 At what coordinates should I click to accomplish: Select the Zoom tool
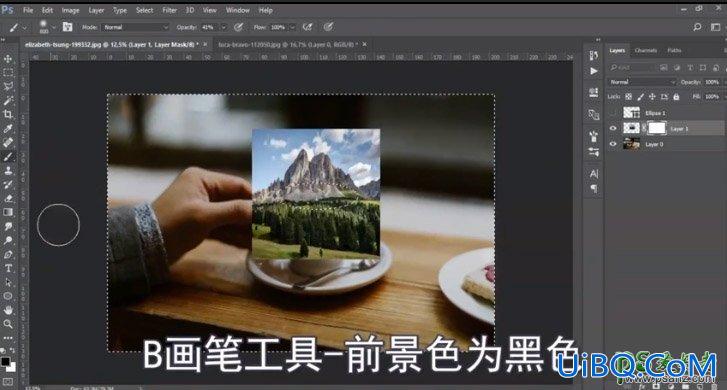point(8,324)
